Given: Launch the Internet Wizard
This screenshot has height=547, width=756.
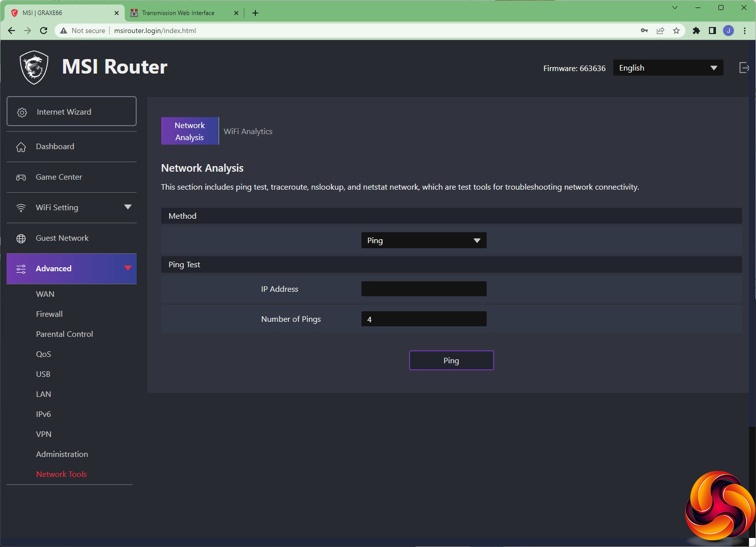Looking at the screenshot, I should tap(72, 111).
